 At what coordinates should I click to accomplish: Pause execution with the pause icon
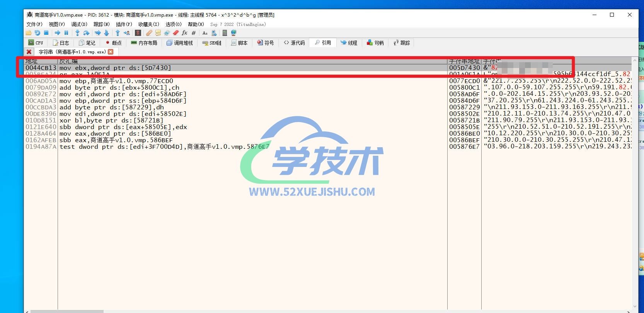66,33
